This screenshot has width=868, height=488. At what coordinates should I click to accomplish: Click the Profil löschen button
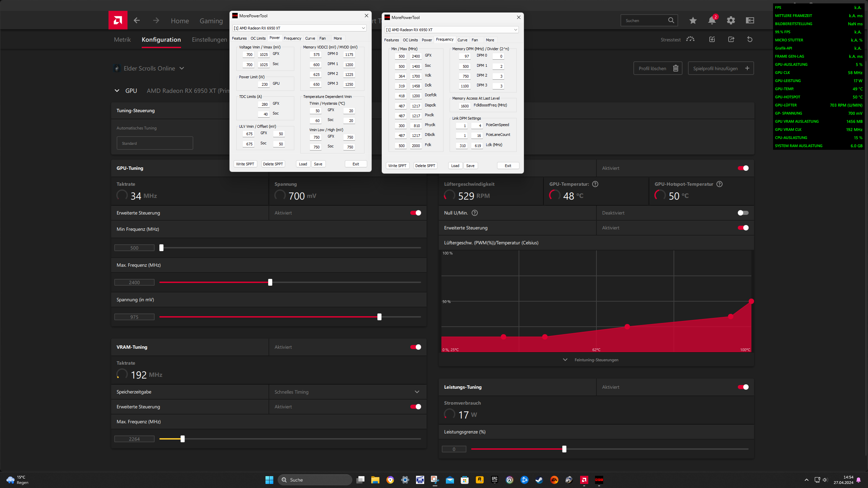click(x=657, y=68)
